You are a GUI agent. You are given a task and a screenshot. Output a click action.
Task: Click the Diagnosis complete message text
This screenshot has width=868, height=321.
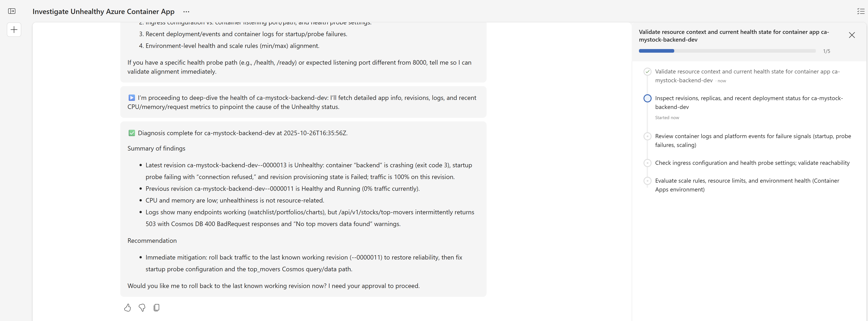pos(242,133)
